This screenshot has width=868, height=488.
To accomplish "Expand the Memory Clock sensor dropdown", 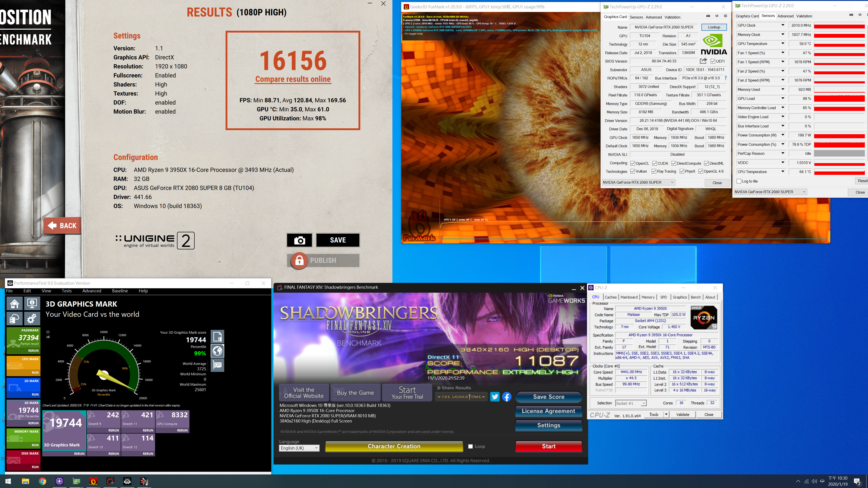I will tap(783, 34).
